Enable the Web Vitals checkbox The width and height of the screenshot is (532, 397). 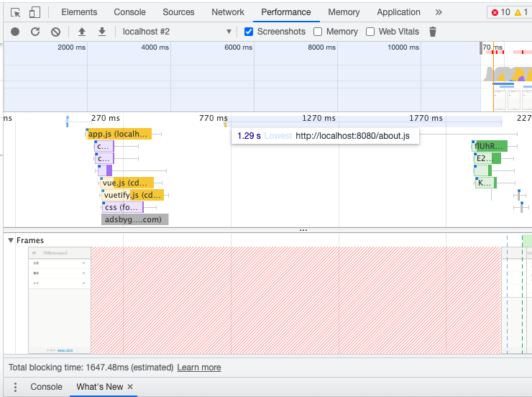[370, 32]
